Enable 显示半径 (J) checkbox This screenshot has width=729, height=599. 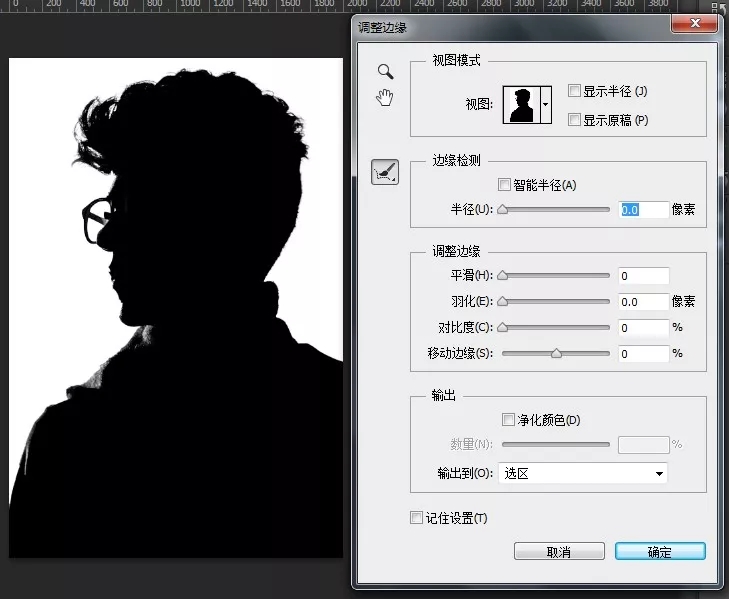574,91
